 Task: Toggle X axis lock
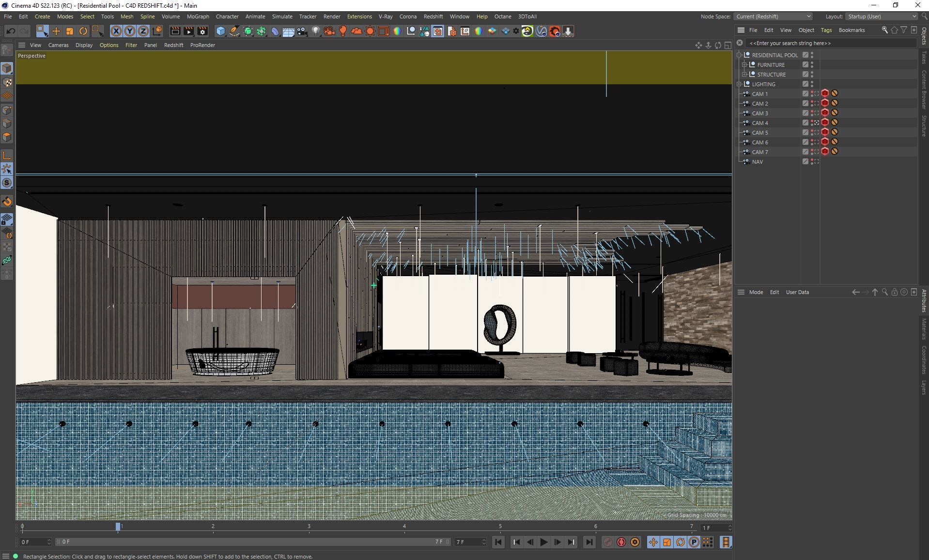116,31
